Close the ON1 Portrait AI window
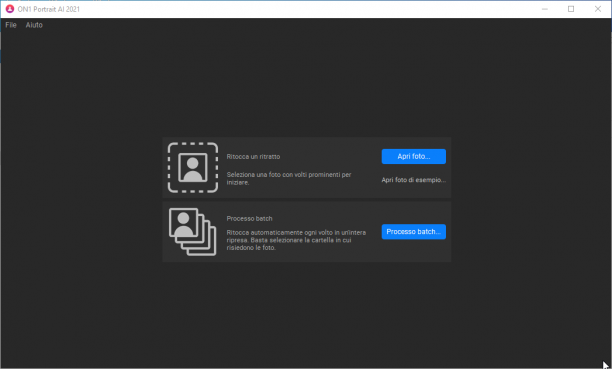The image size is (612, 369). click(598, 9)
